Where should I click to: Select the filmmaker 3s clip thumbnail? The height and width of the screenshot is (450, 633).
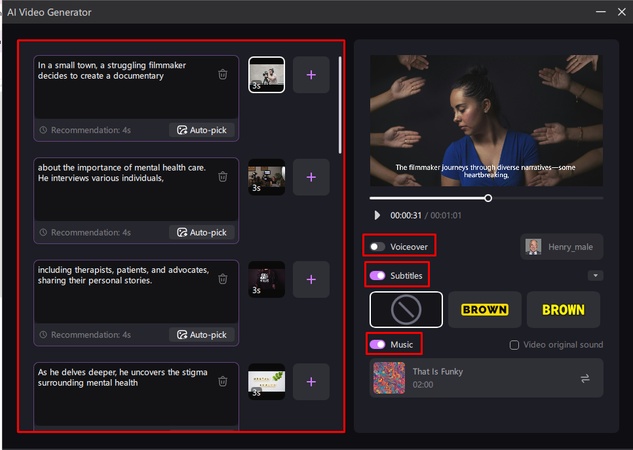(x=266, y=75)
